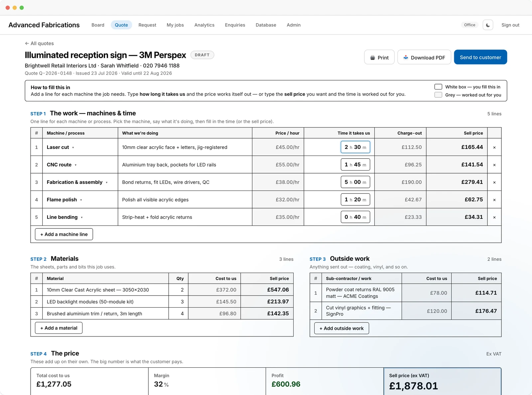Click the Advanced Fabrications logo text
532x395 pixels.
point(44,25)
